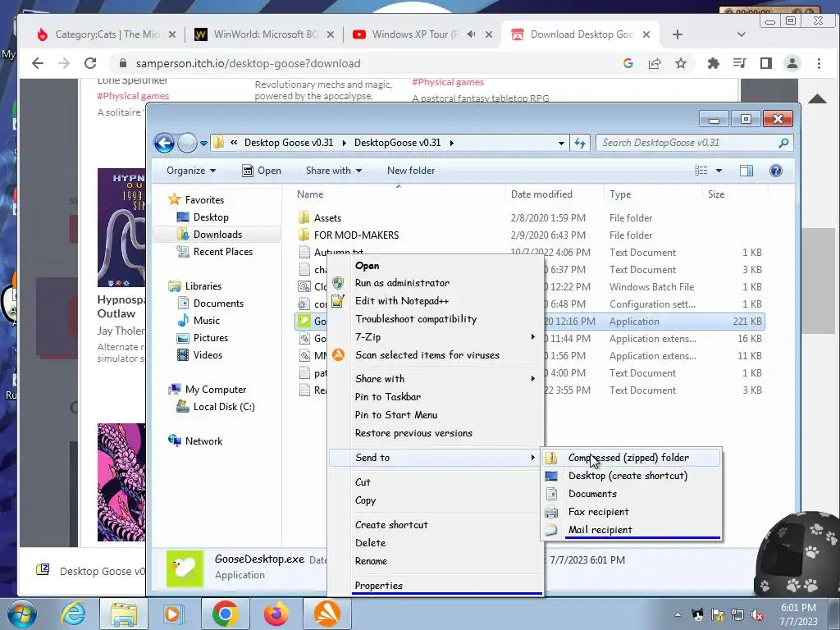Click the Open toolbar button
This screenshot has width=840, height=630.
pyautogui.click(x=262, y=171)
